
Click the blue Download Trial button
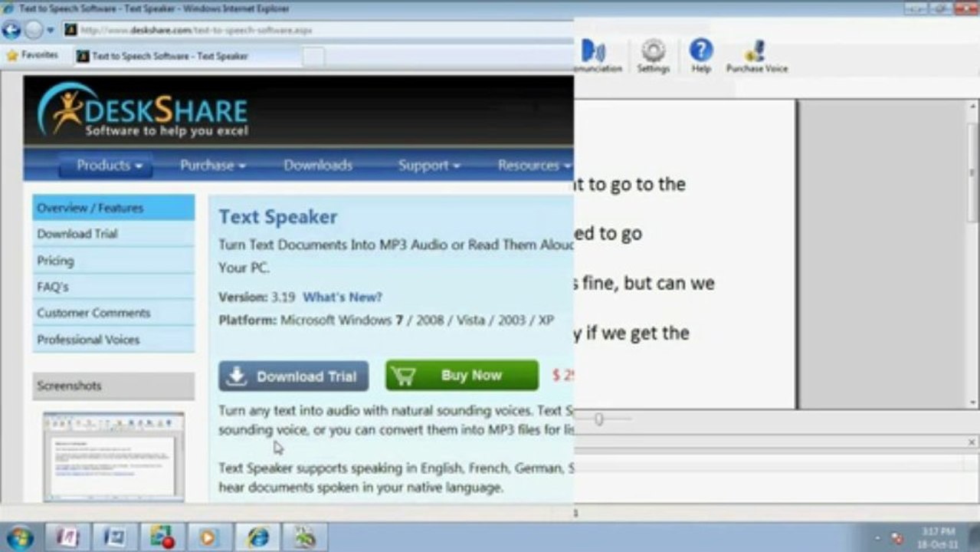click(x=293, y=376)
